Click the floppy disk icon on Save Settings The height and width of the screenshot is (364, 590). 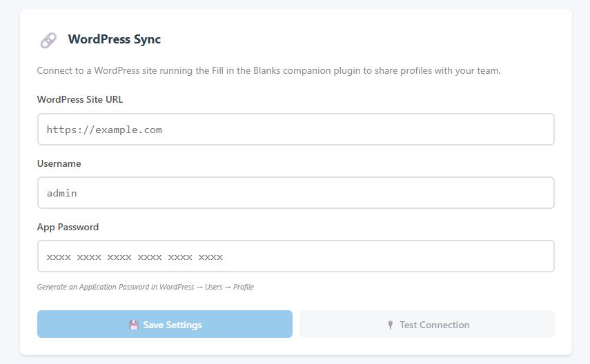point(134,325)
